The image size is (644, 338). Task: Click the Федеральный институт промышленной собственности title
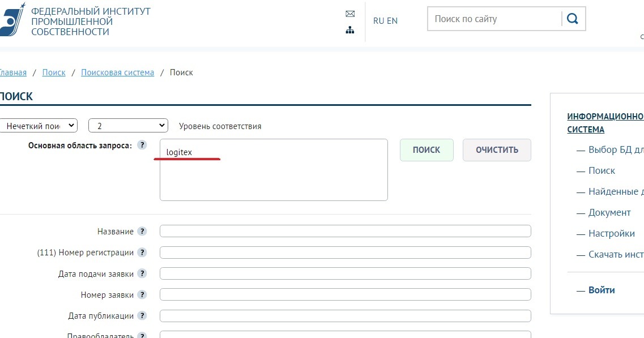[91, 22]
